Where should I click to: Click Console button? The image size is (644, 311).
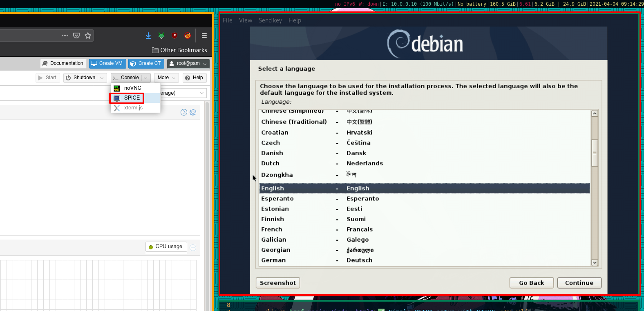126,78
